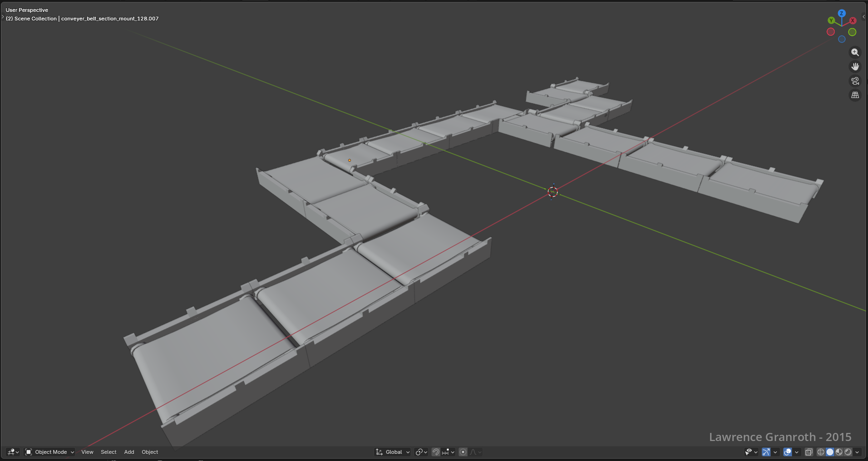Open the Object Mode dropdown
Viewport: 868px width, 461px height.
point(50,452)
